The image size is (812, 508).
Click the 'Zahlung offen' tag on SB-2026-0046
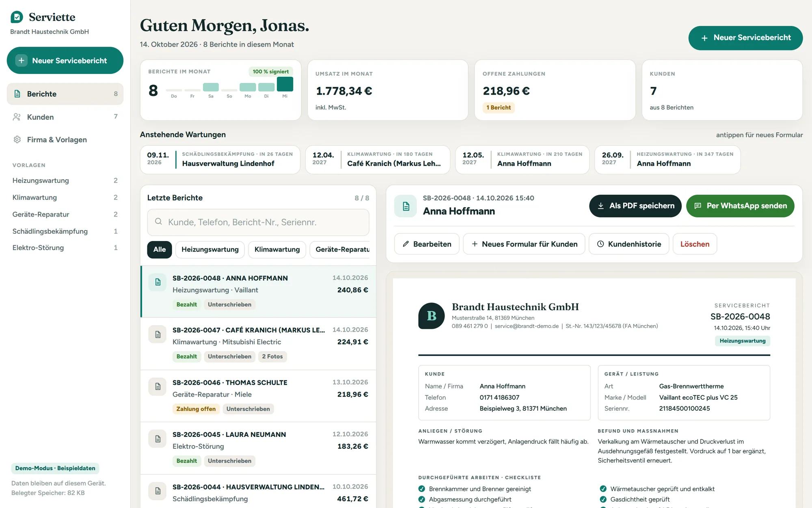pos(196,409)
